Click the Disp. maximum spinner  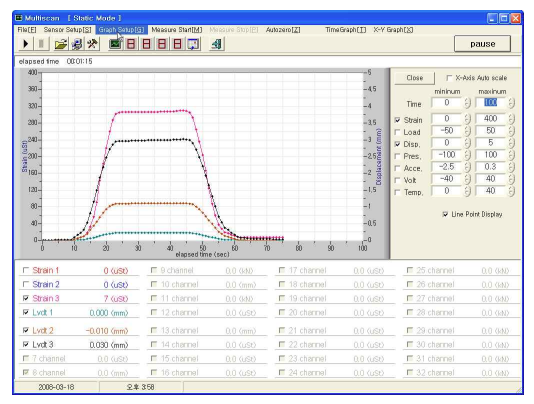point(511,143)
